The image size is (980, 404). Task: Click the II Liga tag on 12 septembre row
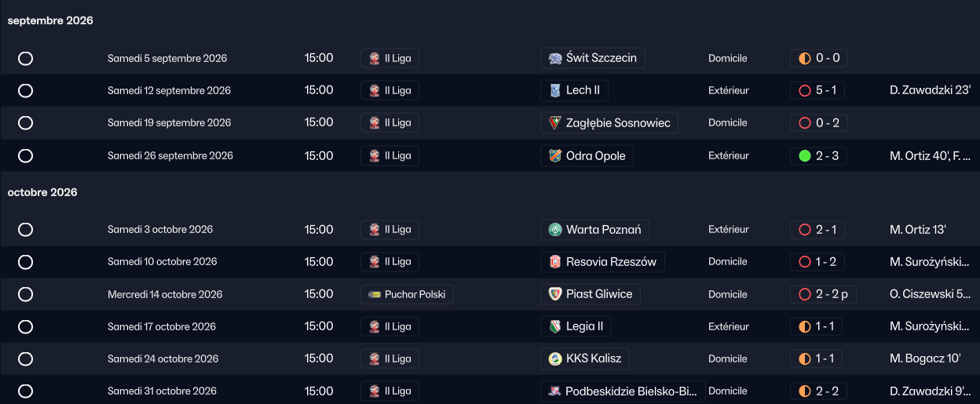tap(390, 90)
